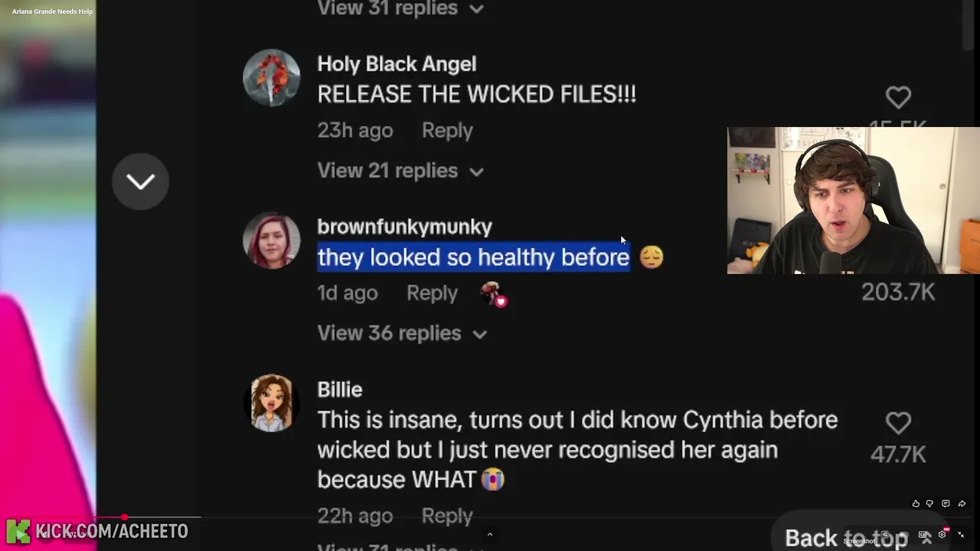Reply to Holy Black Angel's comment
Viewport: 980px width, 551px height.
[x=447, y=131]
